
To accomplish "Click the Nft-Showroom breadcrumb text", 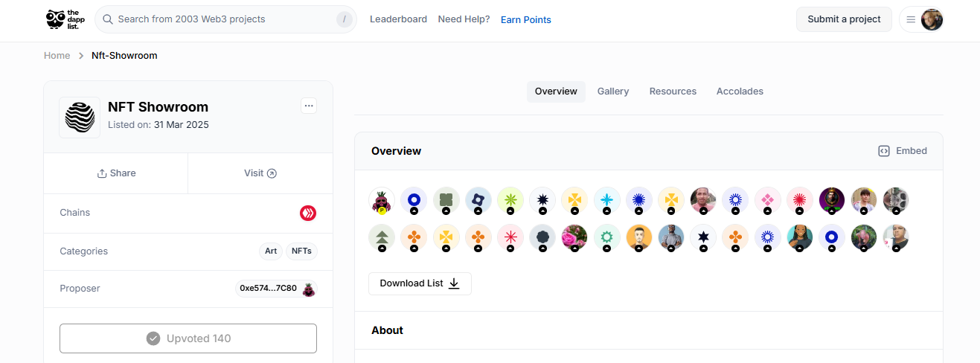I will pyautogui.click(x=124, y=56).
